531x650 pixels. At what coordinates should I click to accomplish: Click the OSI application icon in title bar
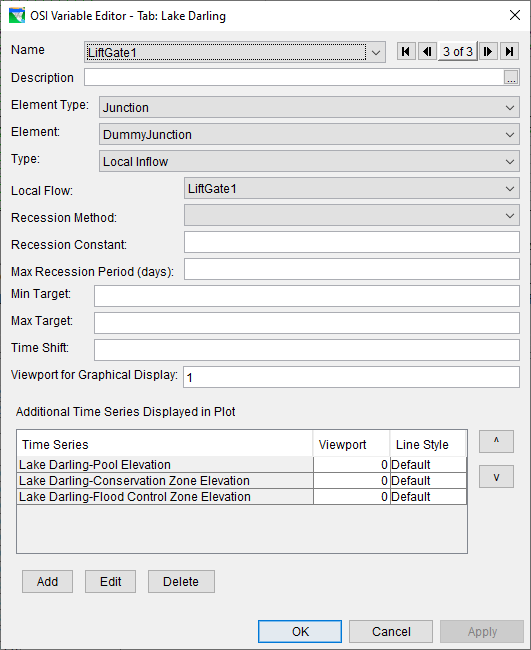coord(17,16)
